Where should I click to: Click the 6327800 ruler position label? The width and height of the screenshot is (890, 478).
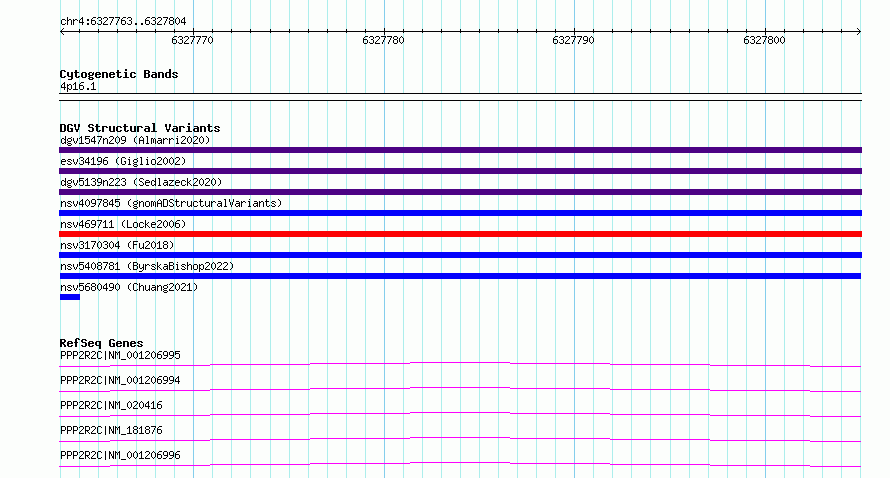point(764,40)
